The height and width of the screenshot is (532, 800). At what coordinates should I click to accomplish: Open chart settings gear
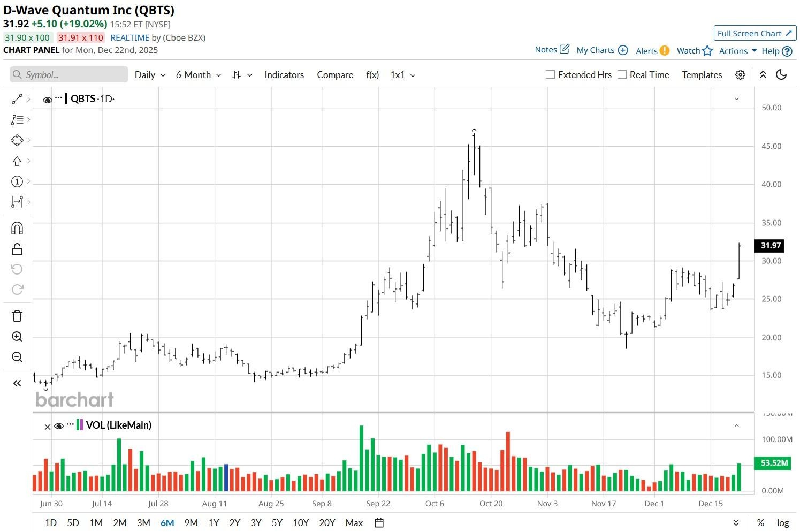click(740, 75)
